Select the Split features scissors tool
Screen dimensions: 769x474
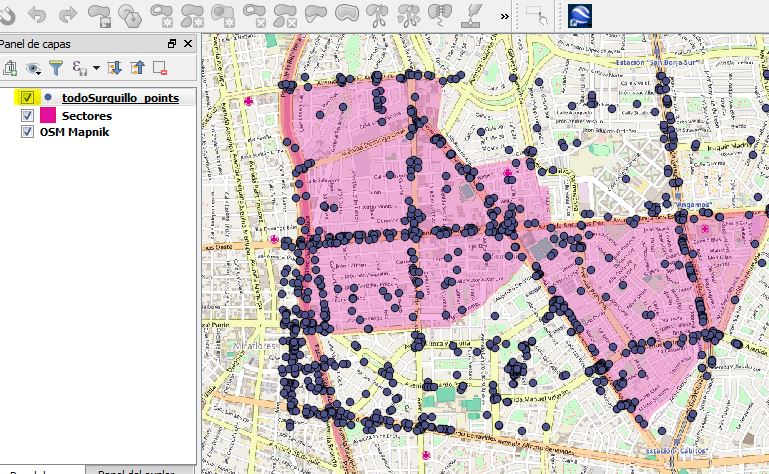(x=378, y=16)
